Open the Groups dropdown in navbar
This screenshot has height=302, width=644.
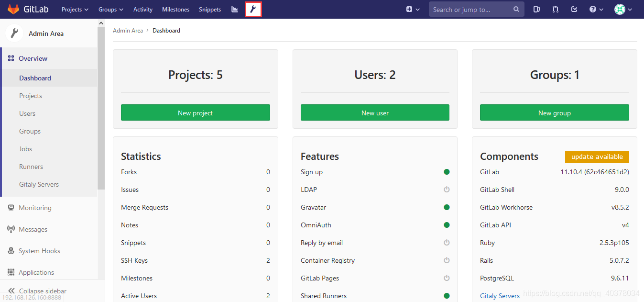coord(111,9)
